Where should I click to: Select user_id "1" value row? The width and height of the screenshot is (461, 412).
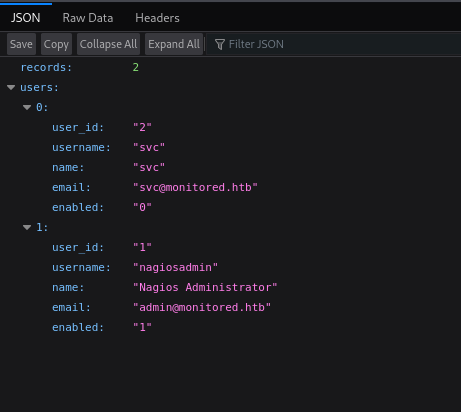230,247
